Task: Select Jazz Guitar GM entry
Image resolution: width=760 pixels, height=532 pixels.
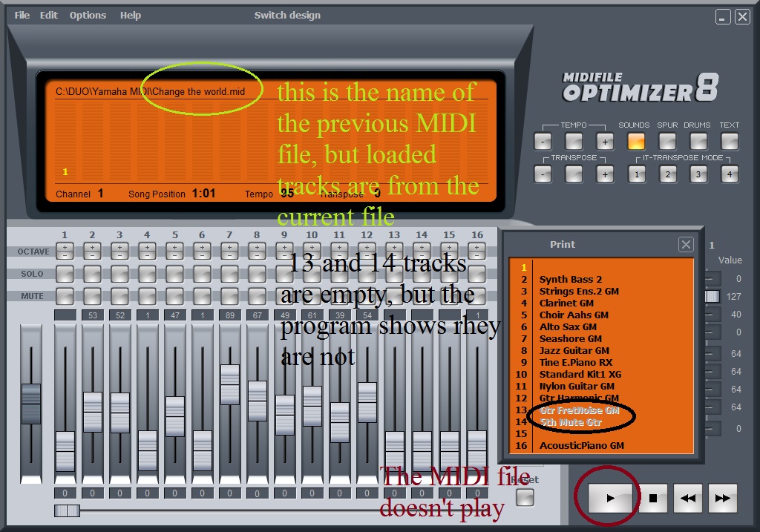Action: [x=574, y=350]
